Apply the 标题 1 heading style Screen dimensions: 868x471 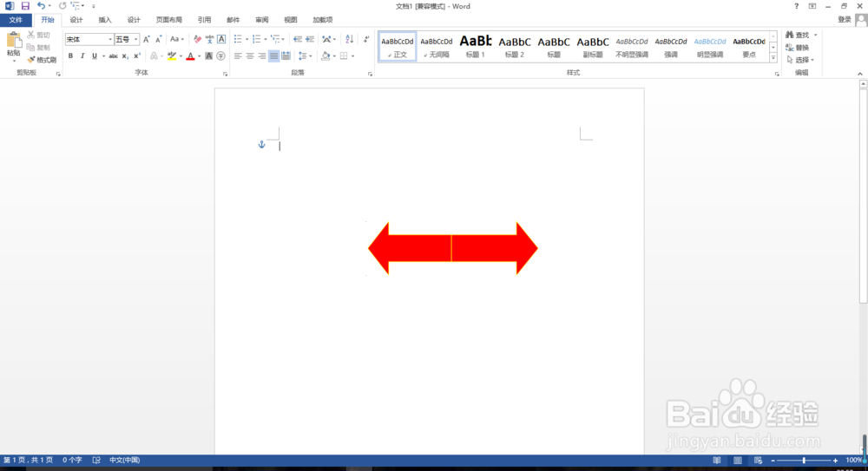coord(476,47)
